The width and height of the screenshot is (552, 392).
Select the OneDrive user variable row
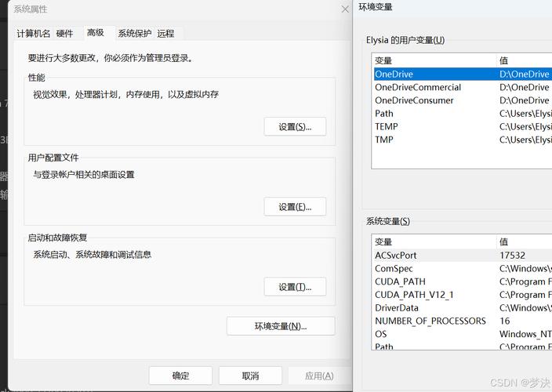tap(463, 74)
